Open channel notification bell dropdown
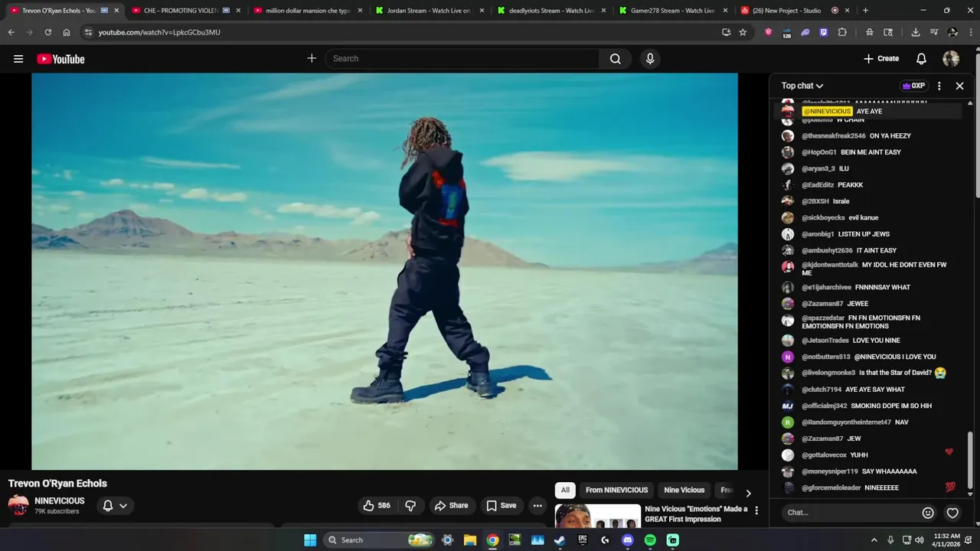 point(115,505)
